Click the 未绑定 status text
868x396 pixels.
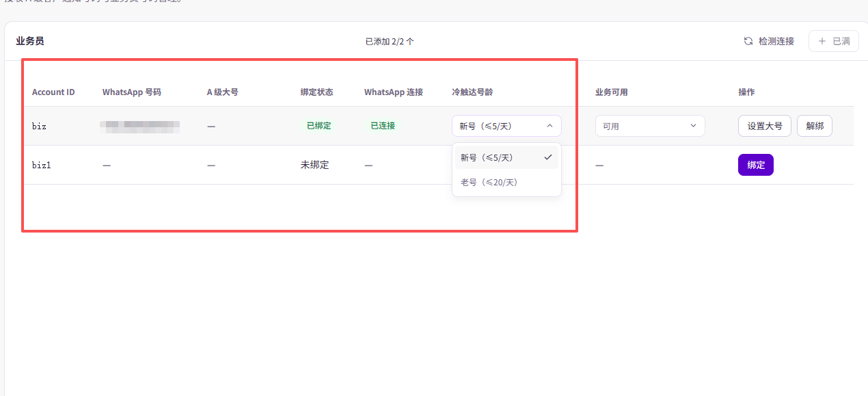[315, 165]
